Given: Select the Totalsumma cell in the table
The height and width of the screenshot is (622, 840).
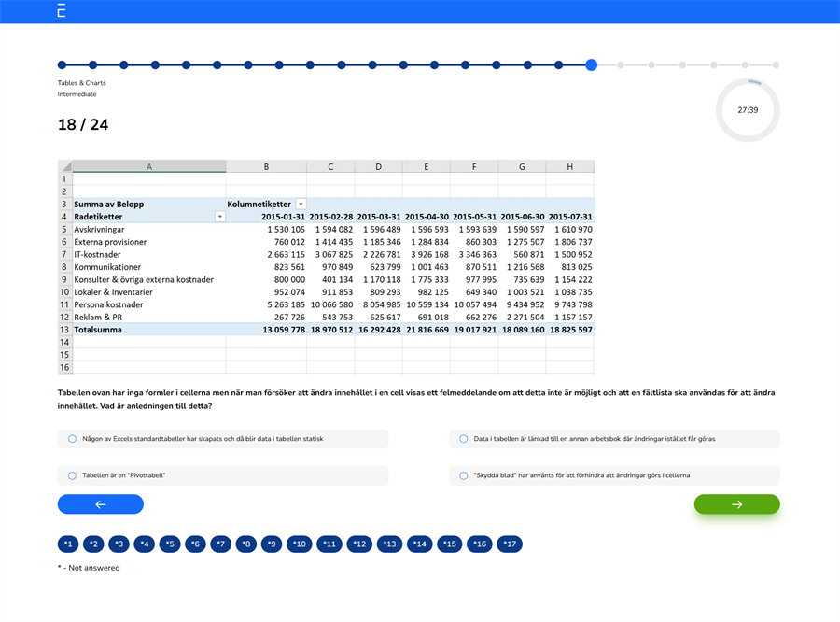Looking at the screenshot, I should 97,330.
